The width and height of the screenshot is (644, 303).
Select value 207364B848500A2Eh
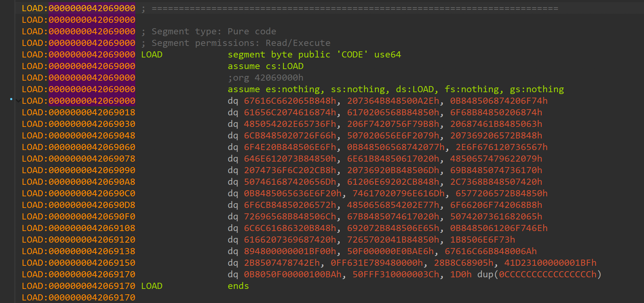(393, 101)
